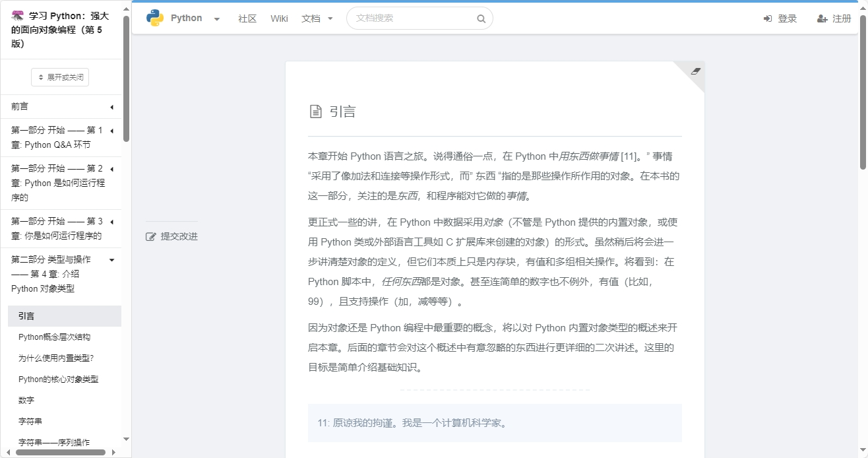Open the Python dropdown caret
Image resolution: width=868 pixels, height=458 pixels.
217,19
